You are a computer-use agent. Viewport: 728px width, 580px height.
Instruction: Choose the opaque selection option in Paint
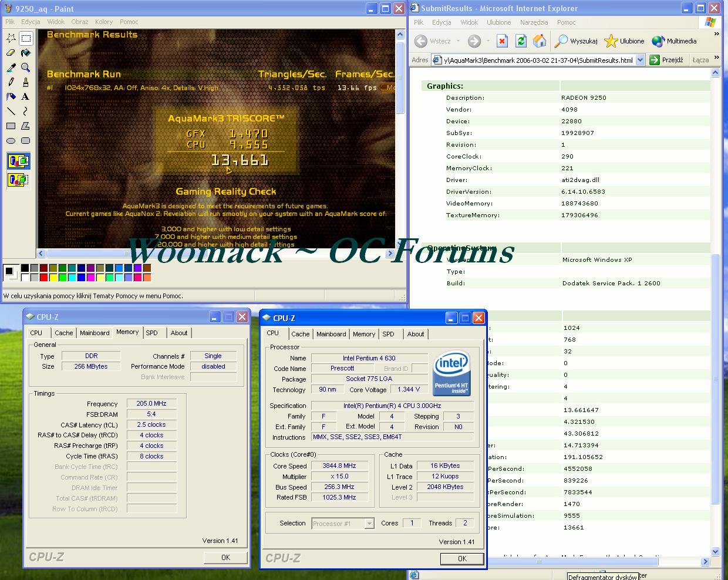click(18, 161)
